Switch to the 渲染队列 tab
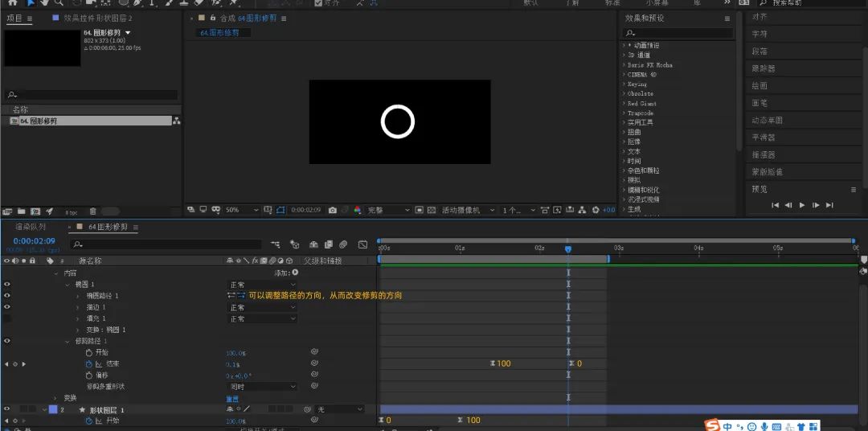Viewport: 868px width, 431px height. pos(31,227)
